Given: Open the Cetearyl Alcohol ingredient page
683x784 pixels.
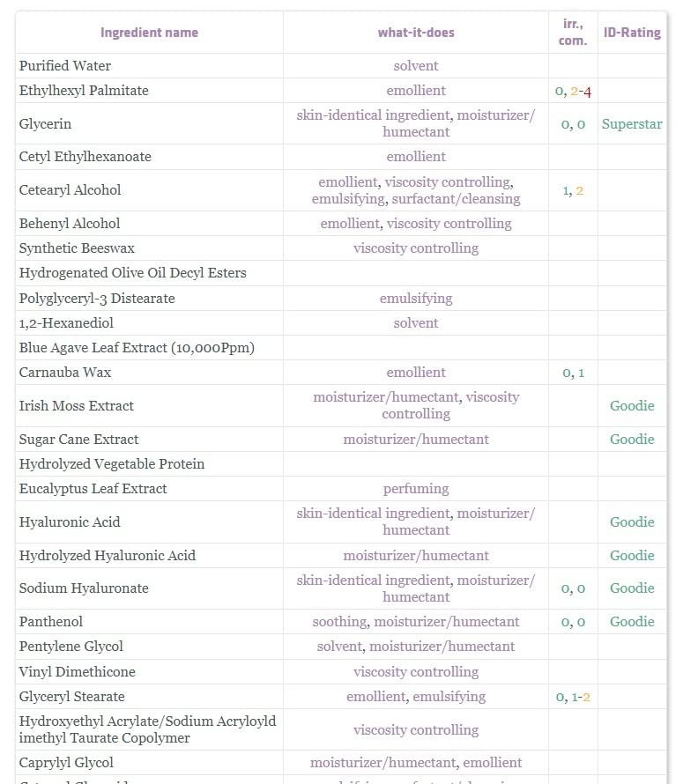Looking at the screenshot, I should click(x=70, y=190).
